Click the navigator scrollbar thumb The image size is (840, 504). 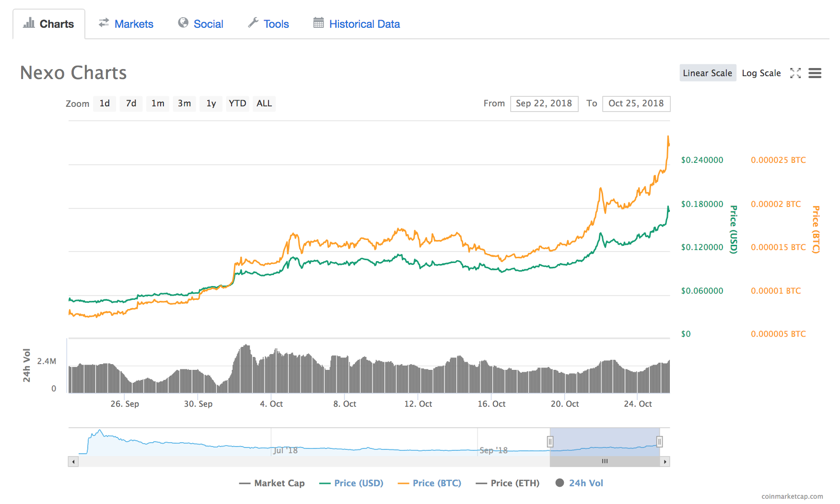605,461
